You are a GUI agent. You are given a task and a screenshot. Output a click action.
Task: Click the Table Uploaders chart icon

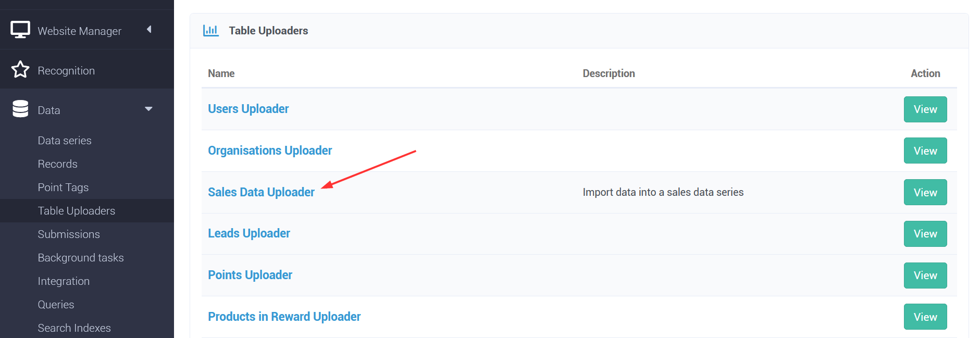(x=210, y=30)
